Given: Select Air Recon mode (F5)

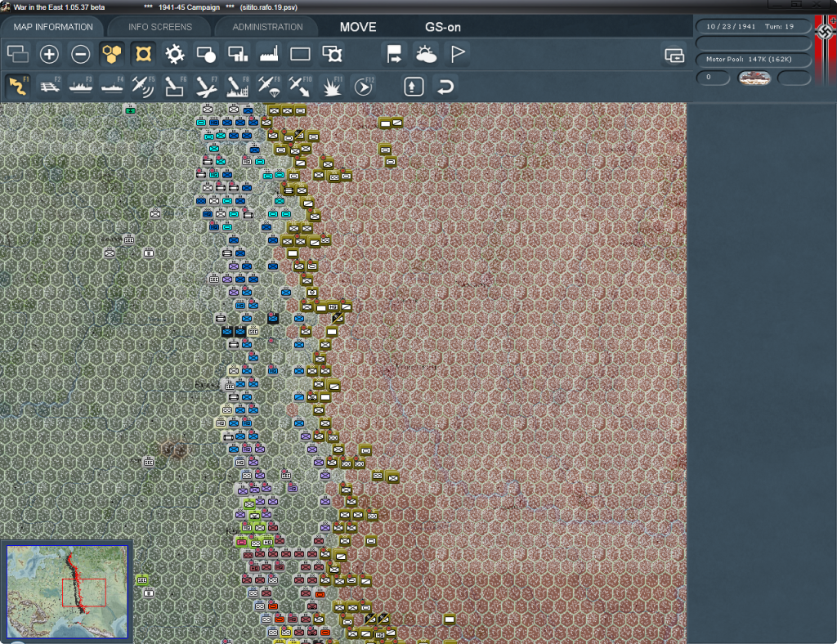Looking at the screenshot, I should [x=144, y=86].
